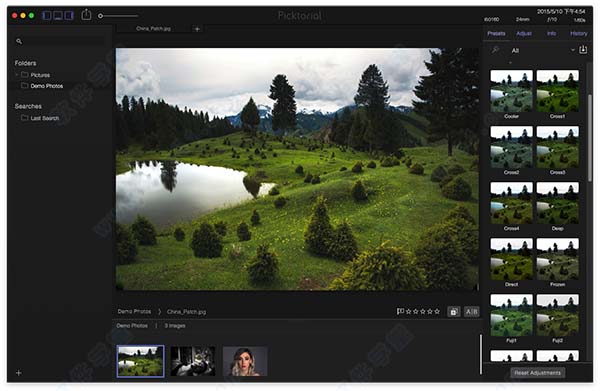Click the import presets icon
The height and width of the screenshot is (391, 600).
tap(583, 50)
